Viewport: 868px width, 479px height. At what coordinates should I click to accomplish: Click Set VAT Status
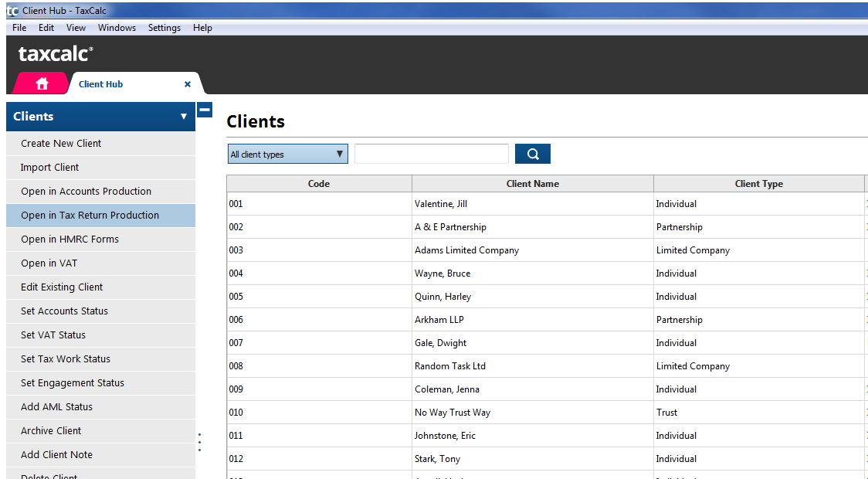pos(100,335)
